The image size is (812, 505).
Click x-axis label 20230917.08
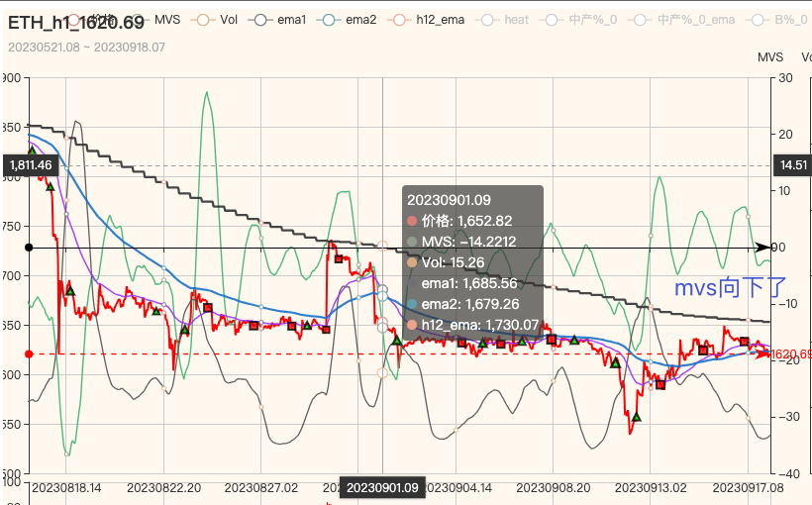coord(748,488)
